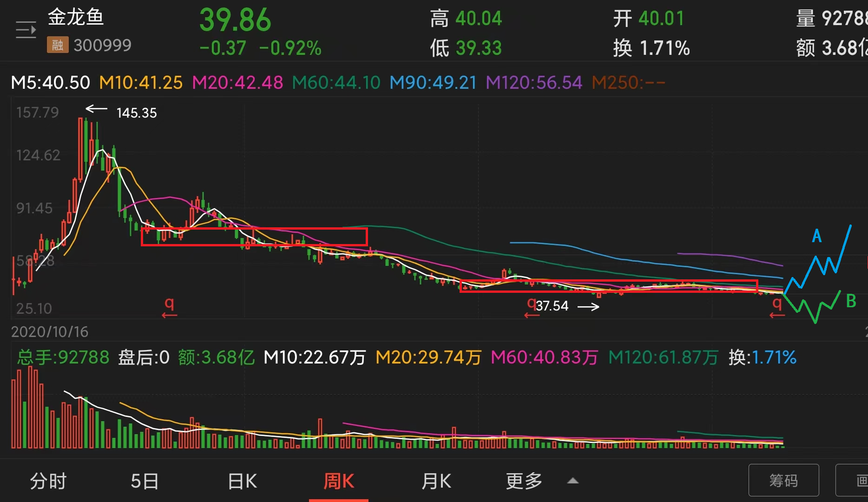Tap the volume M120:61.87万 label
This screenshot has height=502, width=868.
[663, 357]
